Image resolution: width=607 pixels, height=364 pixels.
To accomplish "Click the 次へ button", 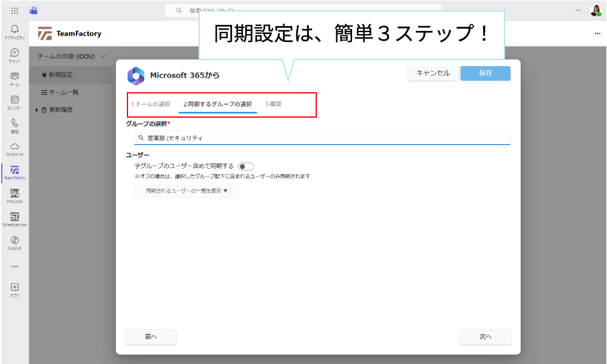I will pos(485,337).
